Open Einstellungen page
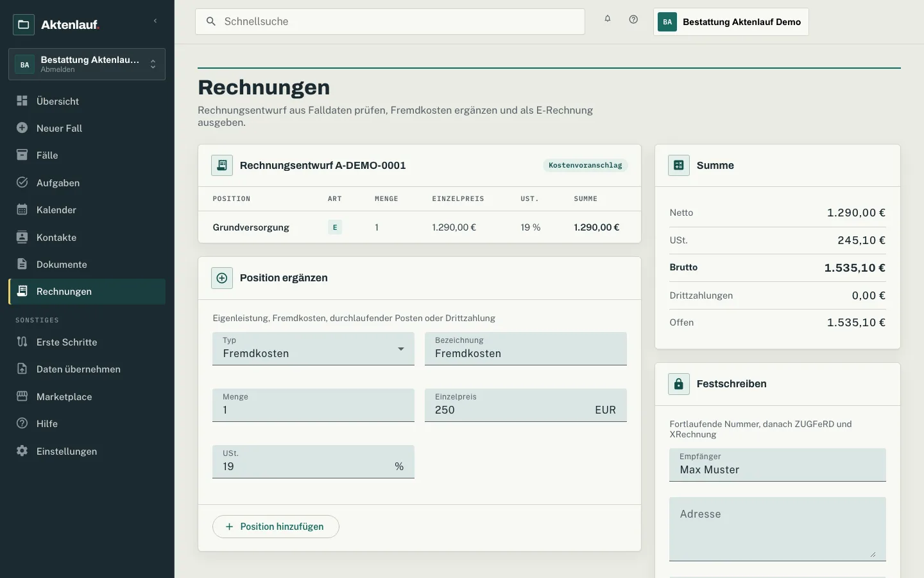Viewport: 924px width, 578px height. tap(87, 451)
